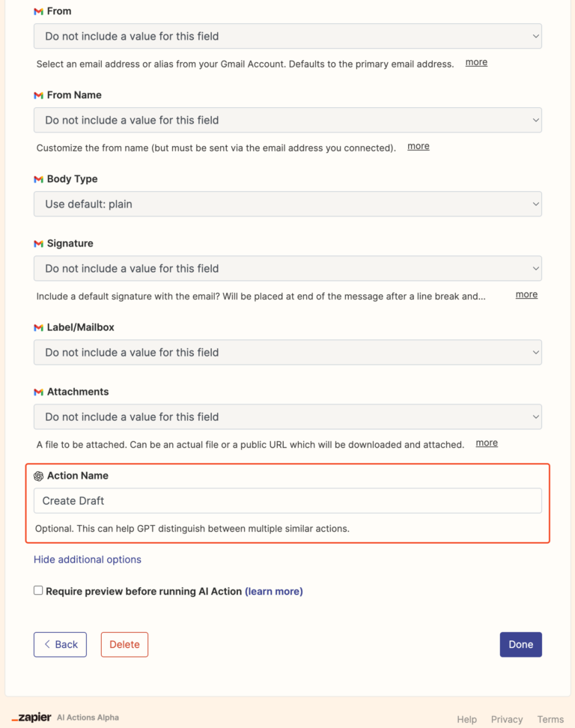Click the Gmail icon beside From Name
The width and height of the screenshot is (575, 728).
tap(39, 95)
